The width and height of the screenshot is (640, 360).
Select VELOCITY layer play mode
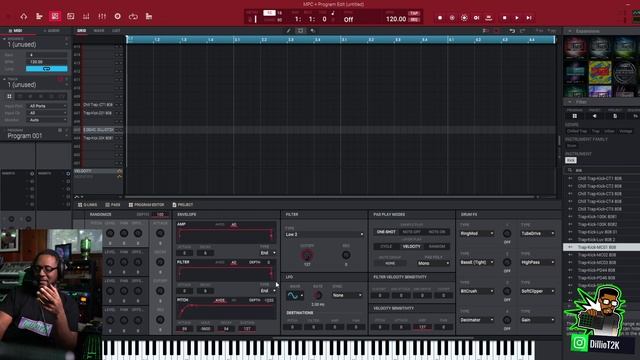click(x=411, y=247)
